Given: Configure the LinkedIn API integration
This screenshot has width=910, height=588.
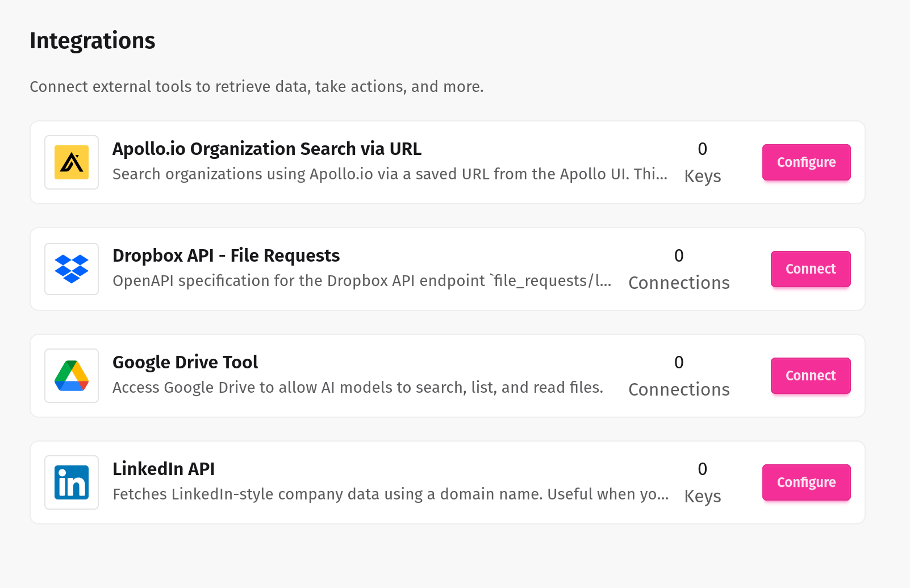Looking at the screenshot, I should tap(806, 482).
